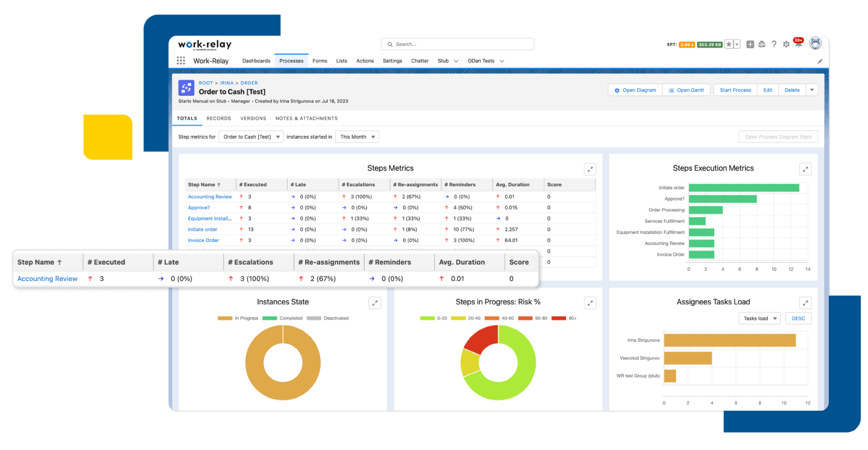Click the global actions plus icon
Image resolution: width=868 pixels, height=450 pixels.
[x=750, y=44]
